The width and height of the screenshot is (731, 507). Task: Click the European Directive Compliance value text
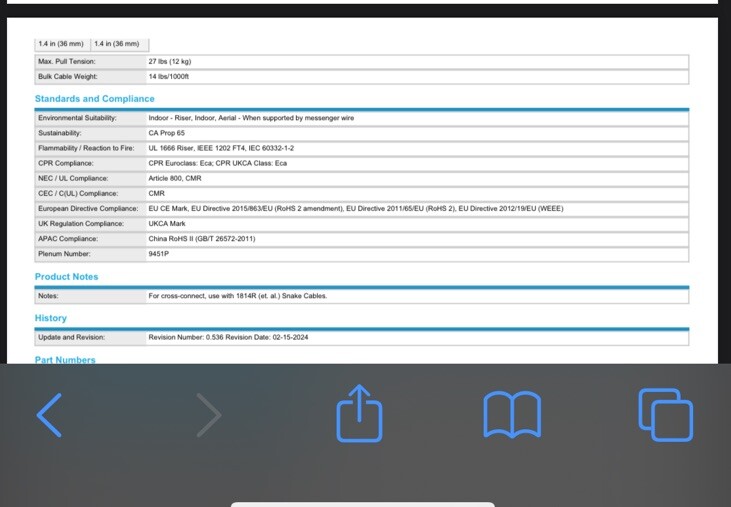(356, 208)
